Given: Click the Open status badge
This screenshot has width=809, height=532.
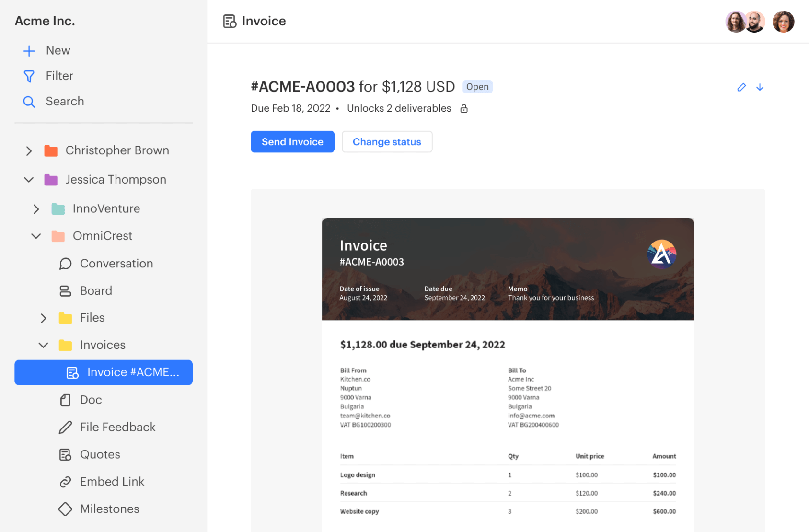Looking at the screenshot, I should [x=477, y=87].
